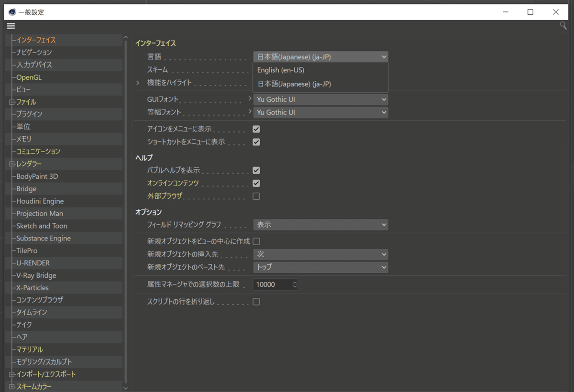Open the 言語 language dropdown
This screenshot has width=574, height=392.
(x=320, y=57)
